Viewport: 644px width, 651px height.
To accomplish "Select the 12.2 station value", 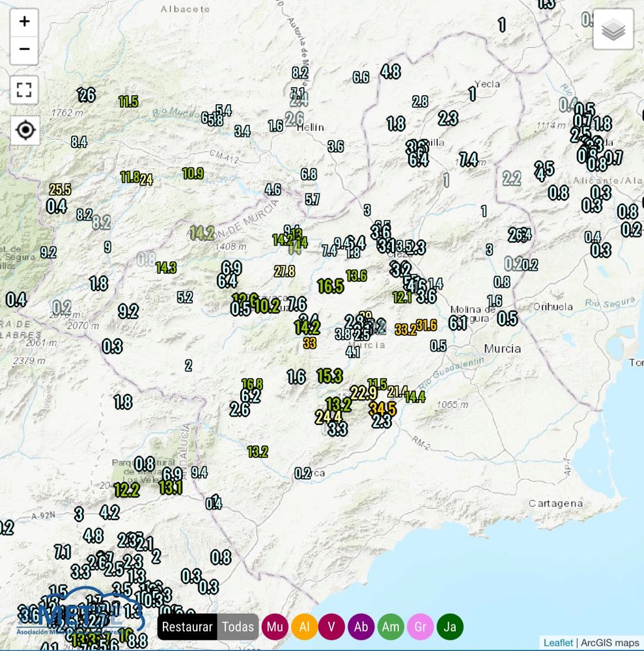I will (x=126, y=490).
